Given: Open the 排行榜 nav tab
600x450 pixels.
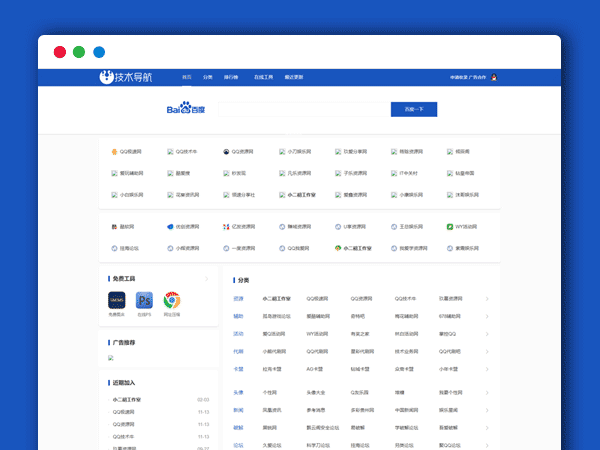Looking at the screenshot, I should pyautogui.click(x=231, y=77).
